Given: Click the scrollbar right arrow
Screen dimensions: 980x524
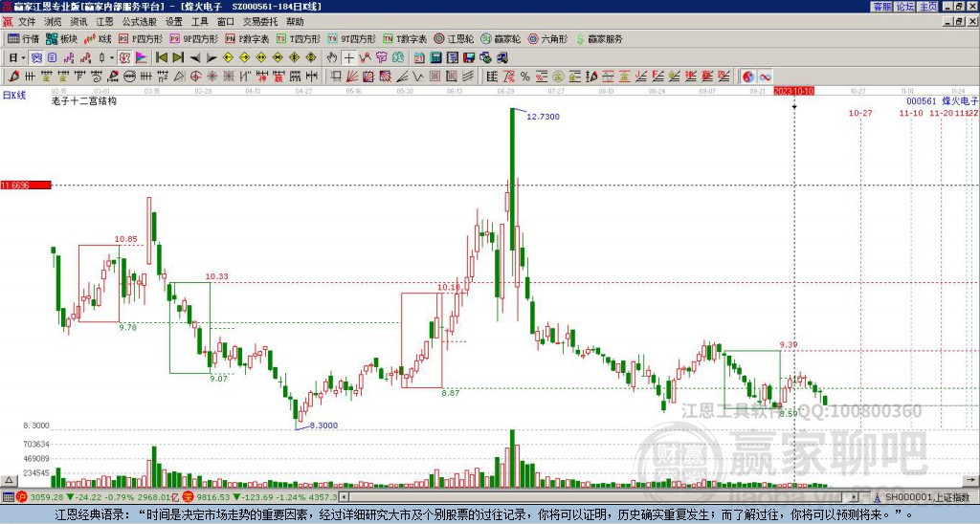Looking at the screenshot, I should (855, 497).
